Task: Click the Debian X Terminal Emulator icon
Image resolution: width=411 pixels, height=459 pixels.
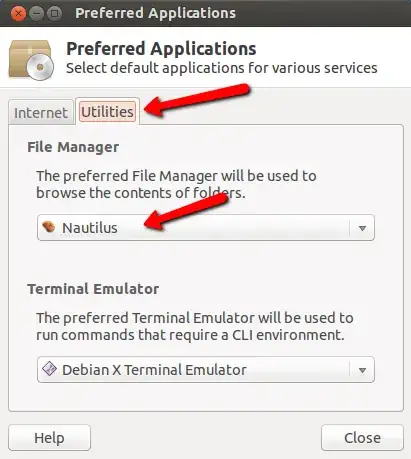Action: point(49,369)
